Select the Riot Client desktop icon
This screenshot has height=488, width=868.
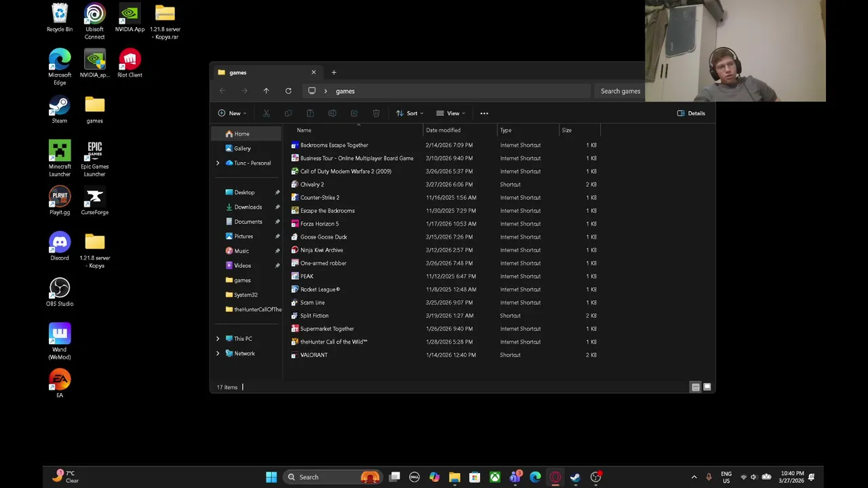130,64
